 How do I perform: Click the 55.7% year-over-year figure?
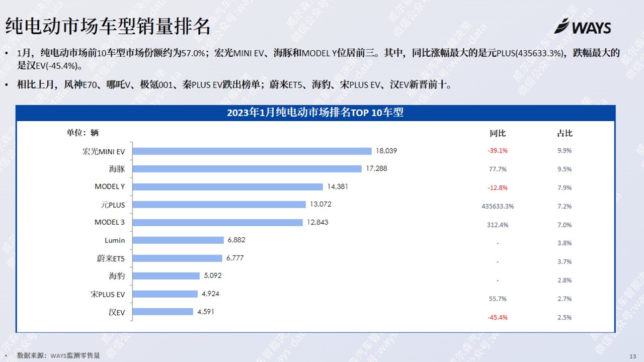click(498, 299)
